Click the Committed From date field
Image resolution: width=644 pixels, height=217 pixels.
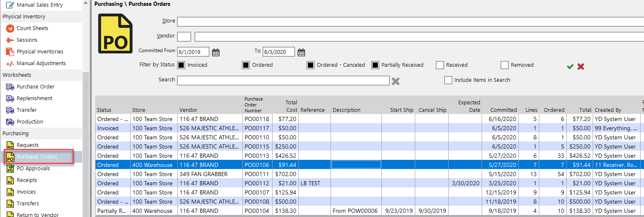[x=194, y=52]
